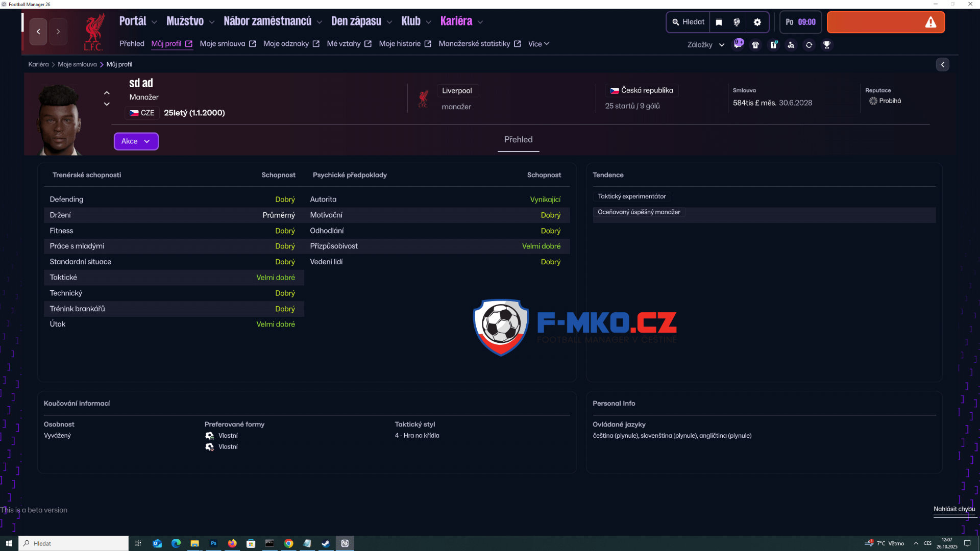980x551 pixels.
Task: Click the Liverpool club crest logo
Action: click(x=94, y=32)
